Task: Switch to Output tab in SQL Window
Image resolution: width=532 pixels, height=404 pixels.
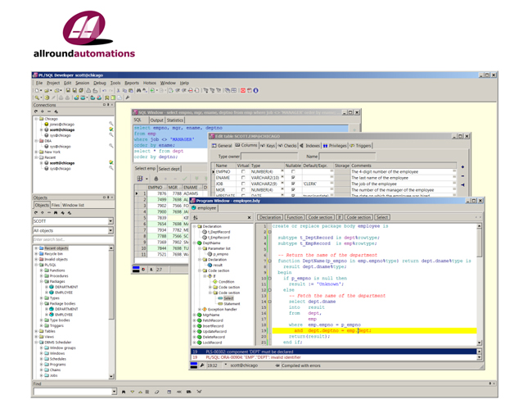Action: [157, 120]
